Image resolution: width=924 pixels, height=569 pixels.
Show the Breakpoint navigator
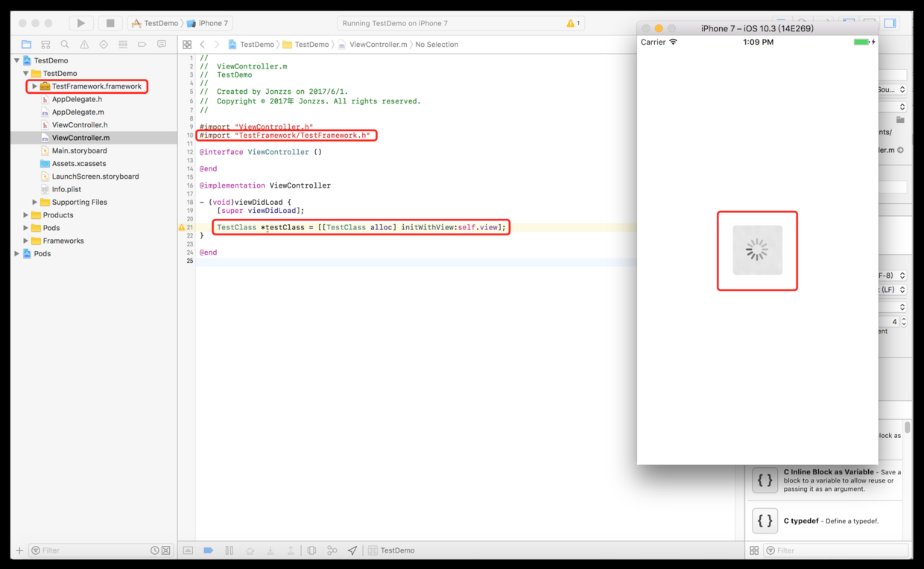tap(142, 45)
